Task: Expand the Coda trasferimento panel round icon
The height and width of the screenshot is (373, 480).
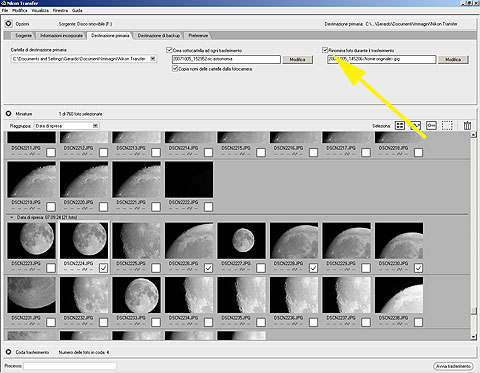Action: click(x=9, y=352)
